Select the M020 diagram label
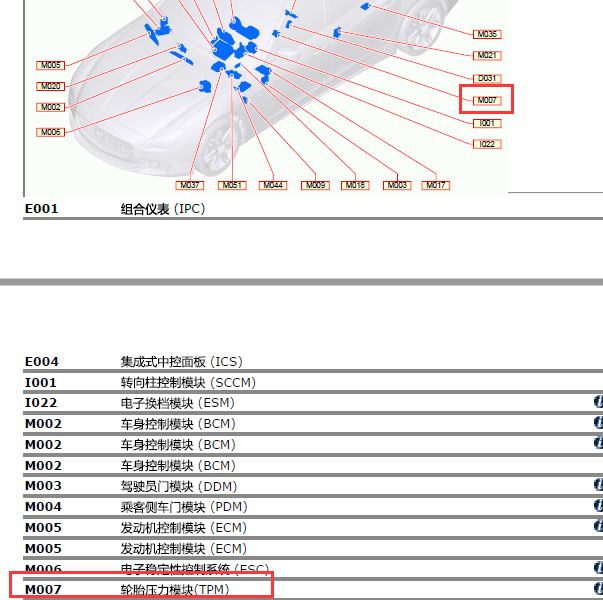 click(50, 86)
